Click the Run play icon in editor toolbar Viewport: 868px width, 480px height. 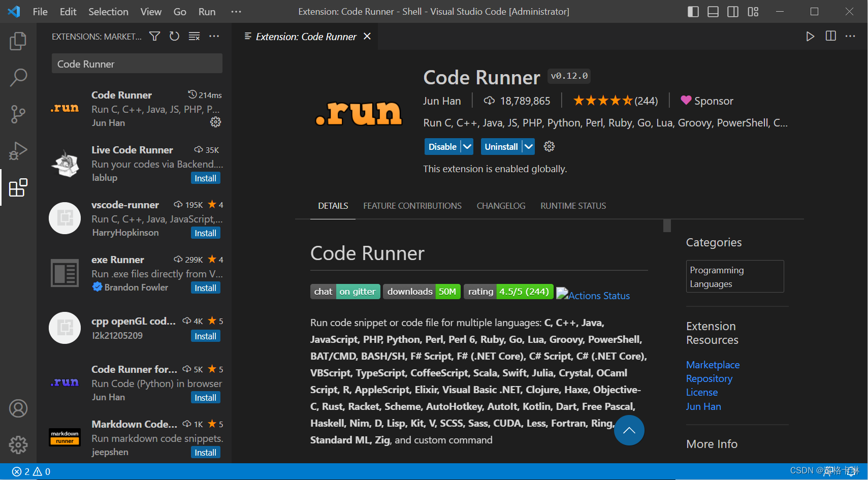pyautogui.click(x=810, y=37)
